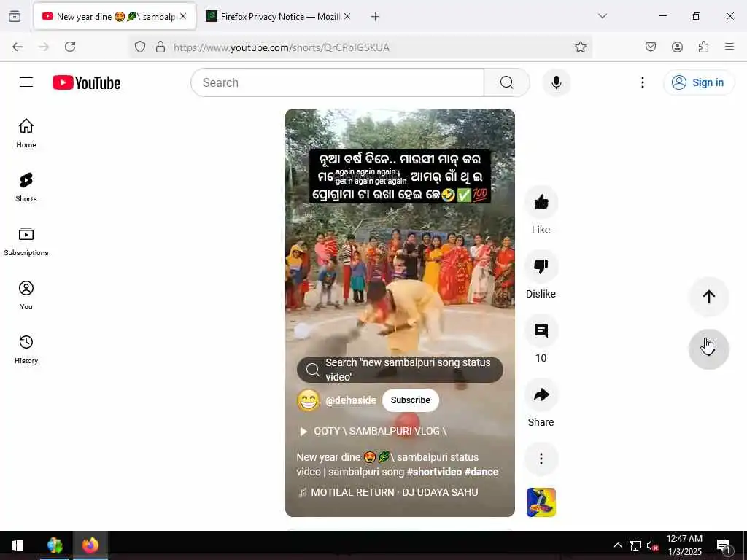Open the taskbar clock showing 12:47 AM
The height and width of the screenshot is (560, 747).
[684, 545]
